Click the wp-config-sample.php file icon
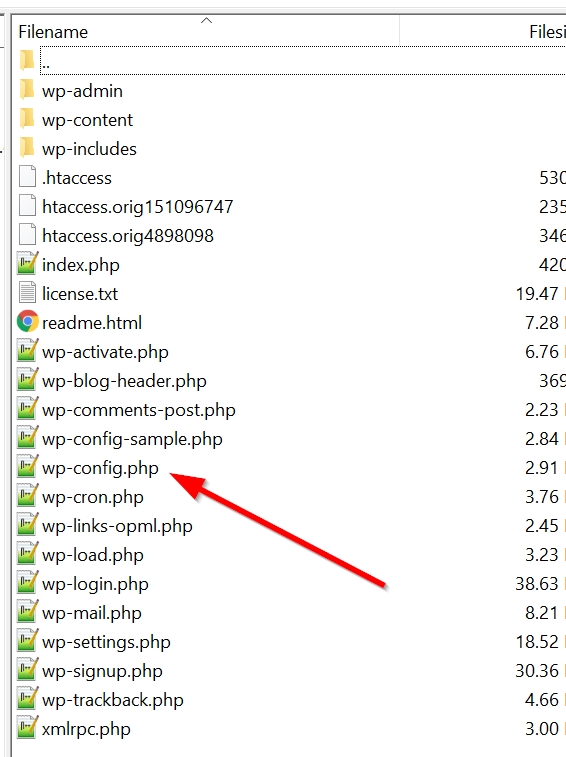 coord(27,437)
